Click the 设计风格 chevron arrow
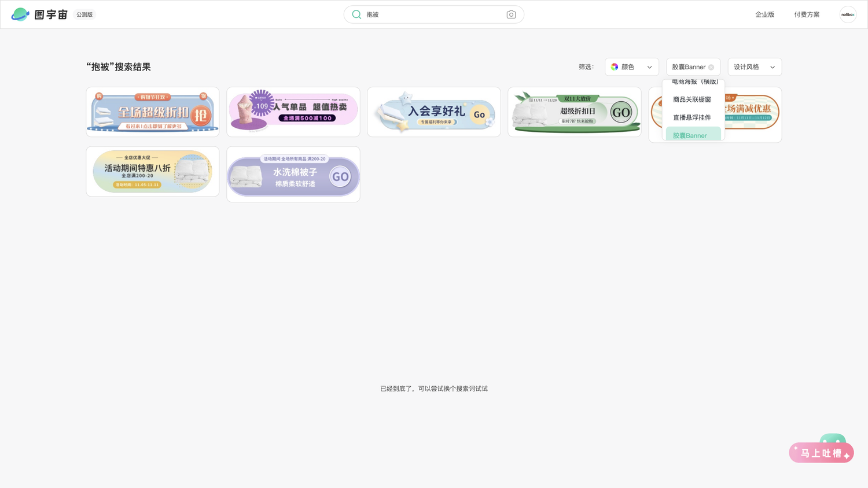 click(773, 68)
